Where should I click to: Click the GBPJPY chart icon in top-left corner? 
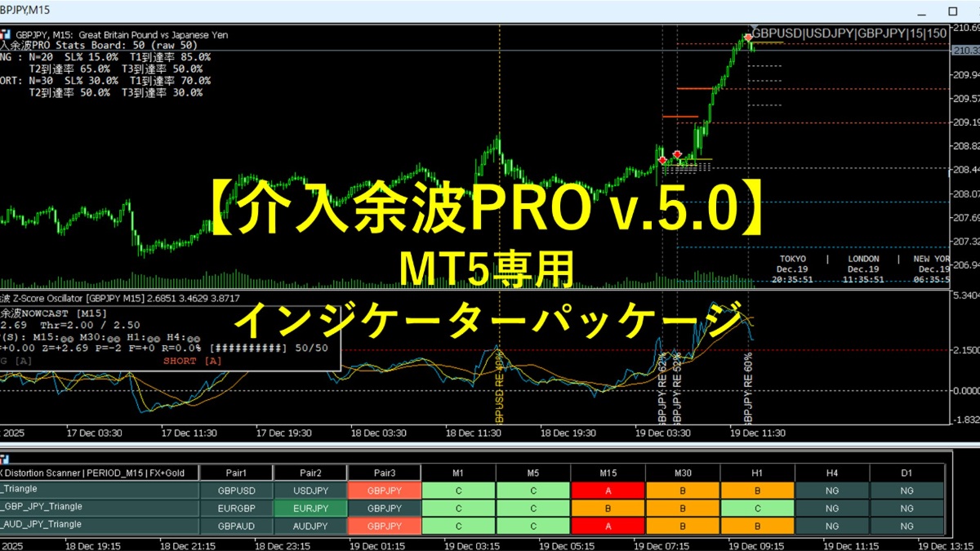[x=6, y=35]
